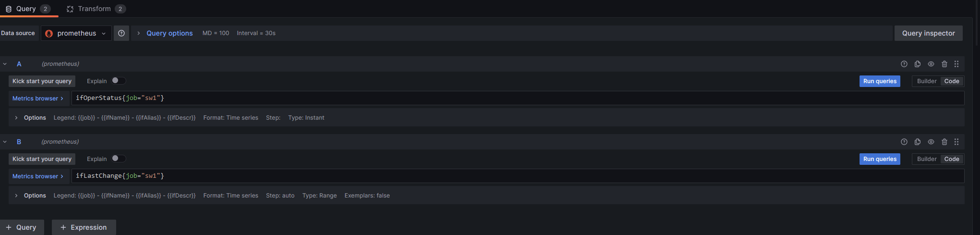Open help icon for query B
The height and width of the screenshot is (235, 980).
(x=904, y=142)
